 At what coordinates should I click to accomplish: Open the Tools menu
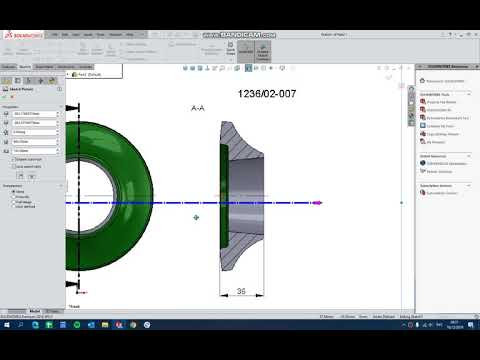pyautogui.click(x=100, y=35)
